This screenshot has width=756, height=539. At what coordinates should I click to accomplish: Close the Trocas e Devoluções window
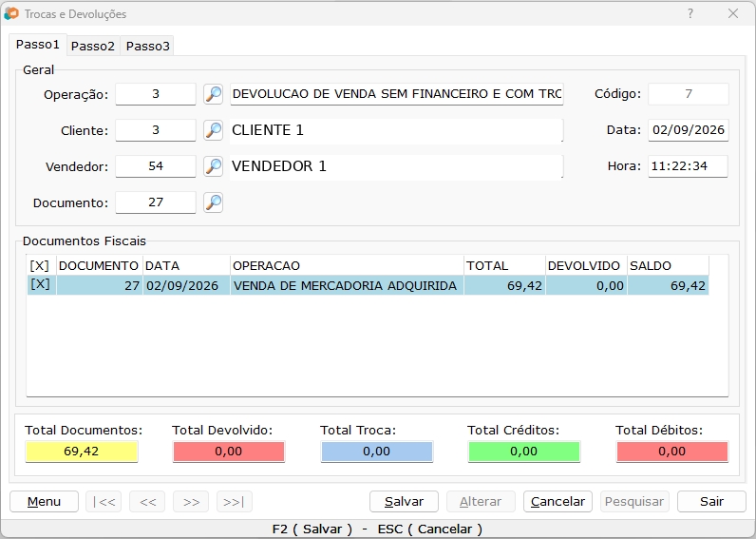click(x=733, y=13)
